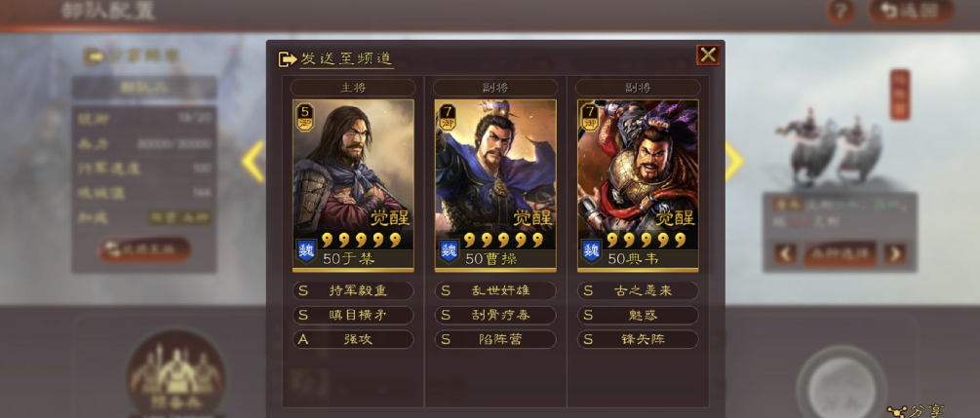Image resolution: width=980 pixels, height=418 pixels.
Task: Click the 魏 faction badge on 于禁
Action: coord(303,251)
